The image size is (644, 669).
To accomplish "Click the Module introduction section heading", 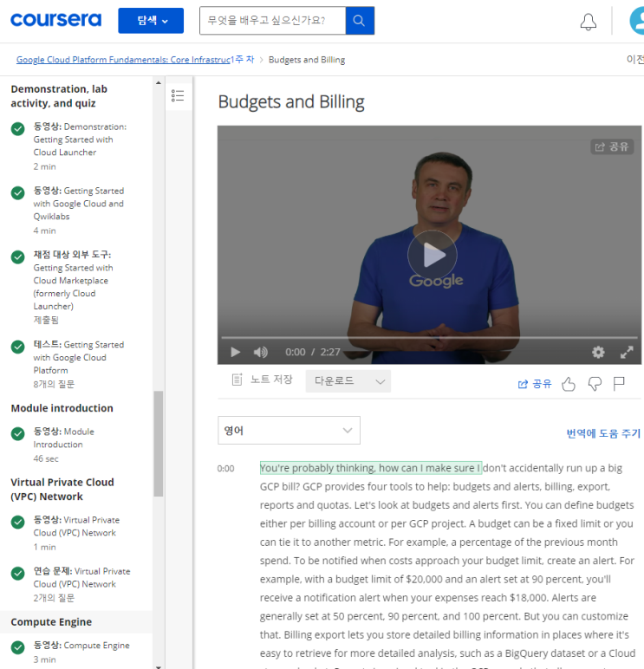I will (62, 408).
